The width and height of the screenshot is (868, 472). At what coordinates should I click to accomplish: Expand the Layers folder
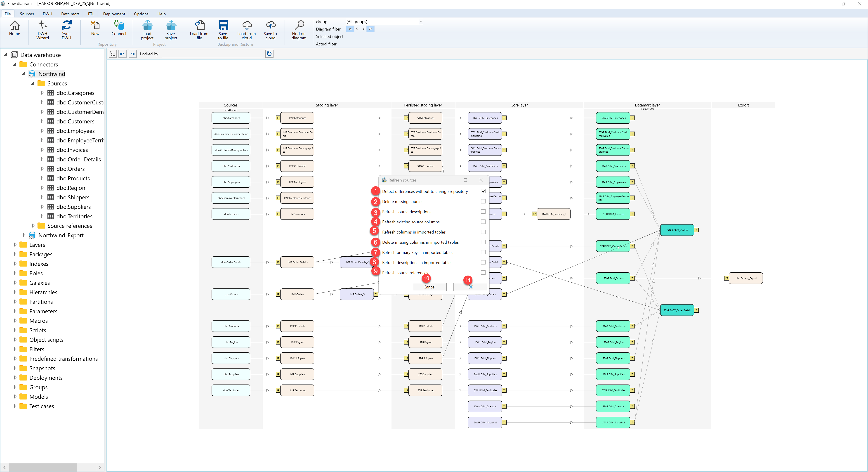click(x=15, y=245)
